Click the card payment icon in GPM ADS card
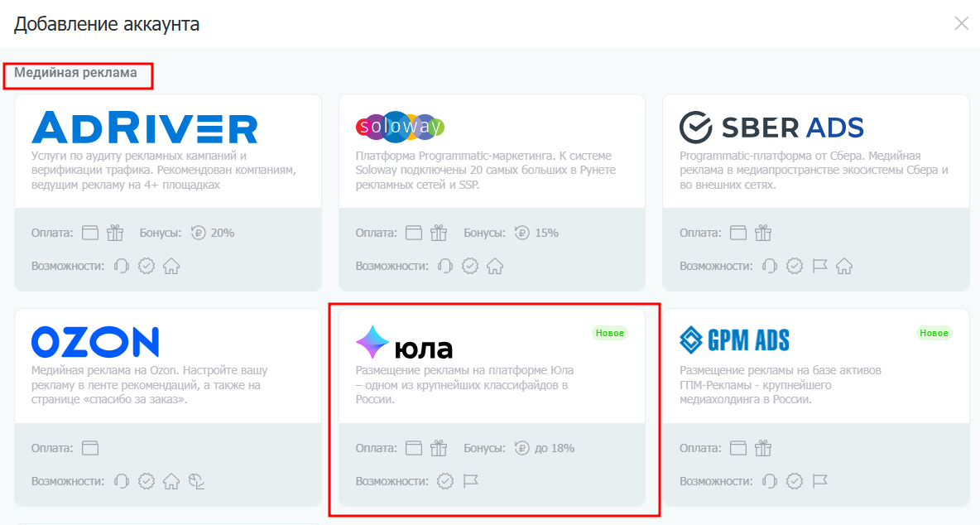The width and height of the screenshot is (980, 525). pyautogui.click(x=738, y=448)
